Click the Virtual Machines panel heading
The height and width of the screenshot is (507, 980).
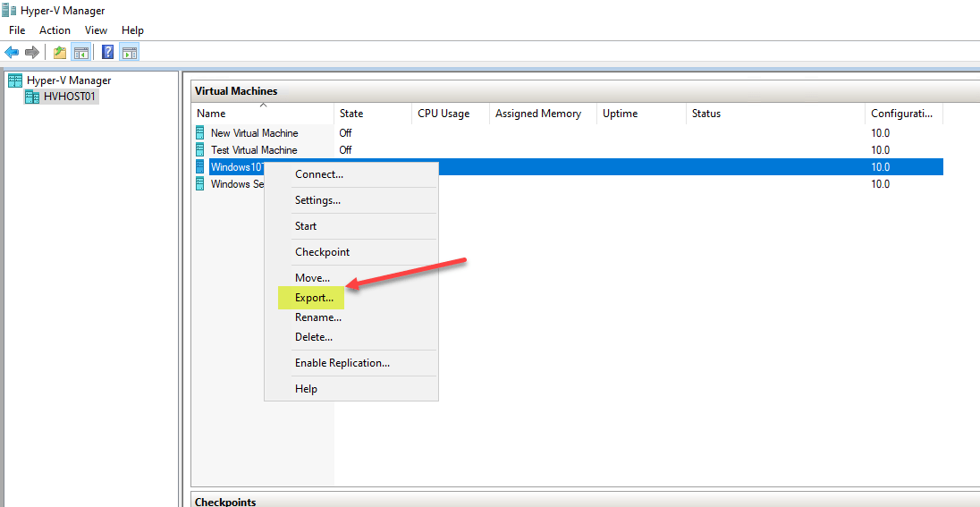(x=236, y=91)
